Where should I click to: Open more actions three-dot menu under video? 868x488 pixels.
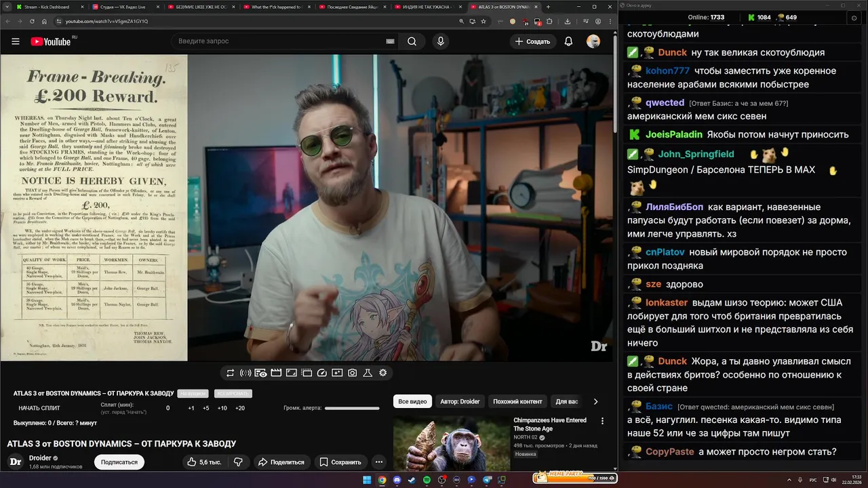click(x=379, y=462)
